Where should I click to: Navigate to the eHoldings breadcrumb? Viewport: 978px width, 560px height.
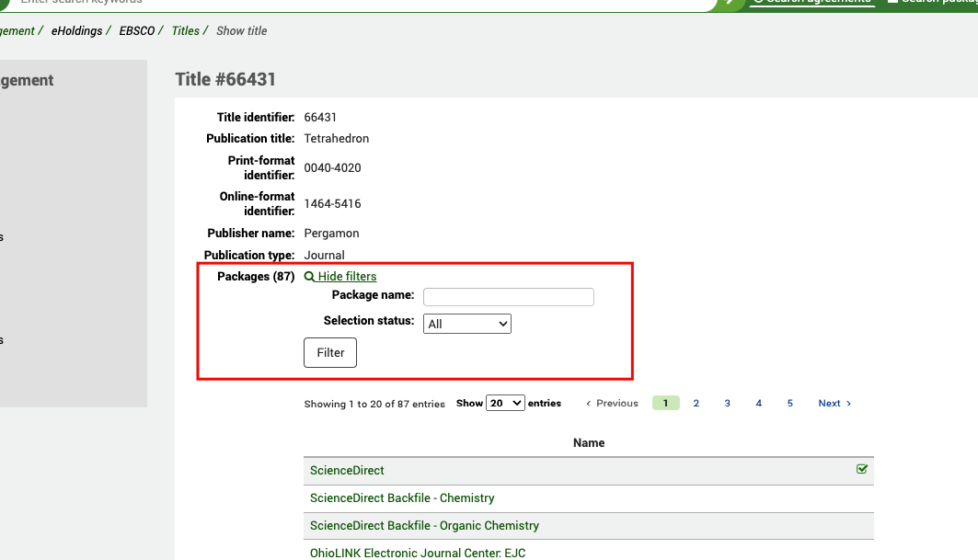78,30
